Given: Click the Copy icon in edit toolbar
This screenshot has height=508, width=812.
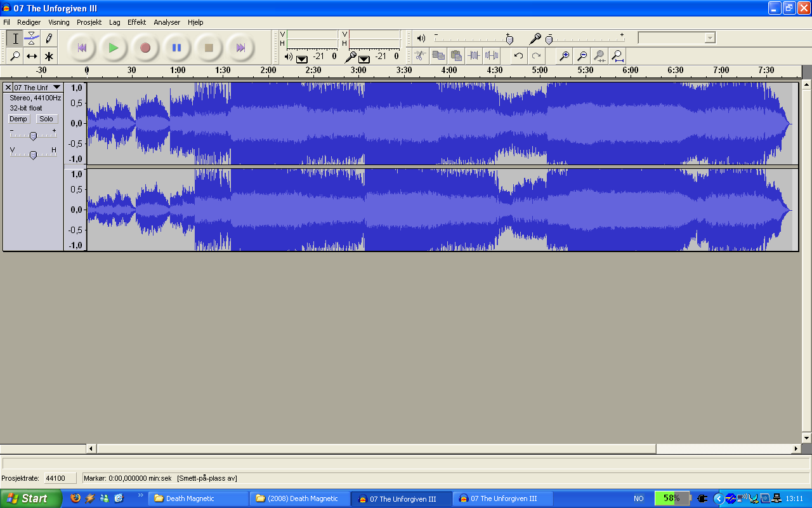Looking at the screenshot, I should [438, 56].
